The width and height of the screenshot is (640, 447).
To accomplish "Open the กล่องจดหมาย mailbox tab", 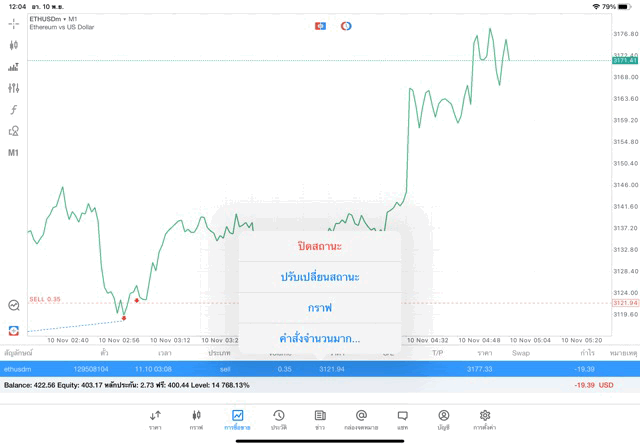I will coord(361,420).
